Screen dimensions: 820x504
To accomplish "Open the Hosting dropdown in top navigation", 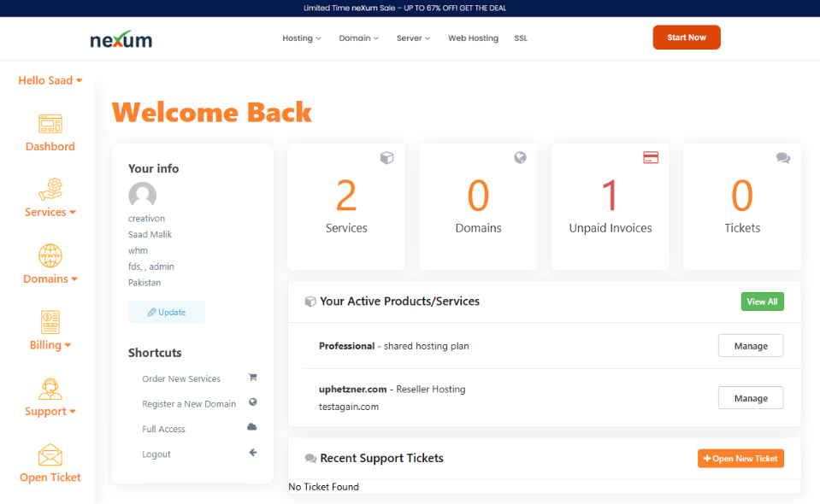I will point(302,38).
